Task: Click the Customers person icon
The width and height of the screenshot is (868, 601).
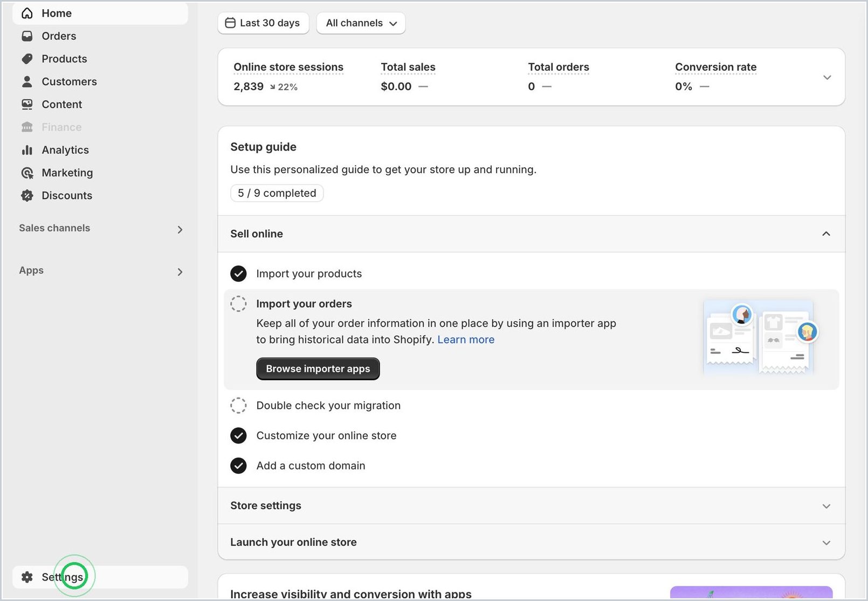Action: pos(27,81)
